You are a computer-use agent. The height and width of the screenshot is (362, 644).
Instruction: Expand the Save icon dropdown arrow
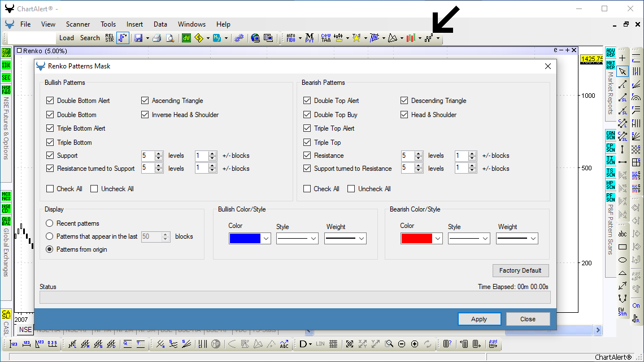[x=147, y=38]
